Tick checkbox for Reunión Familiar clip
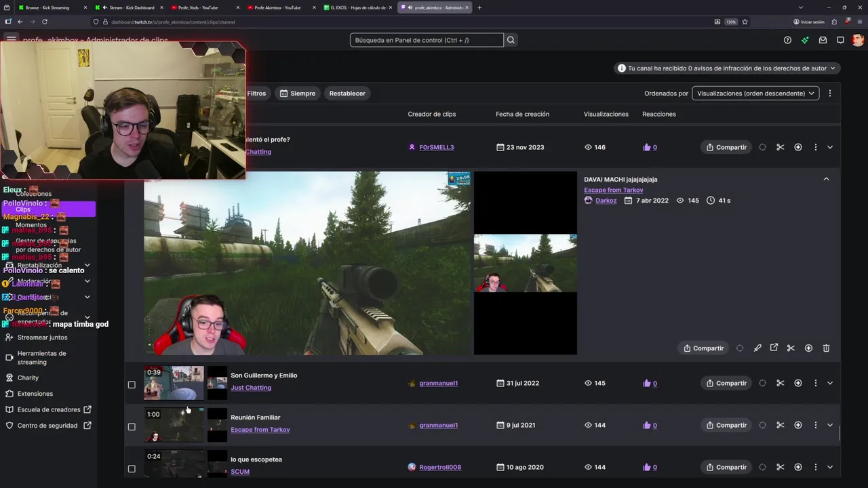 pos(132,427)
